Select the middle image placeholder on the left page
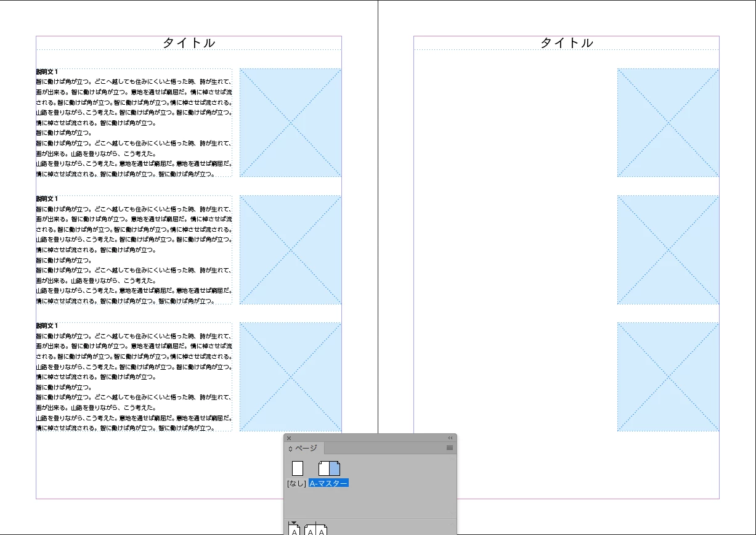 pyautogui.click(x=290, y=250)
